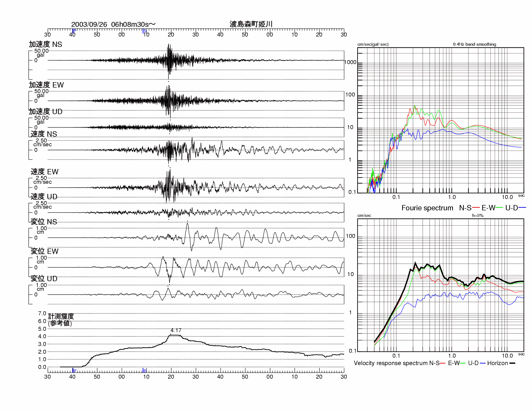Select the 加速度 NS trace label
The height and width of the screenshot is (411, 532).
[45, 44]
